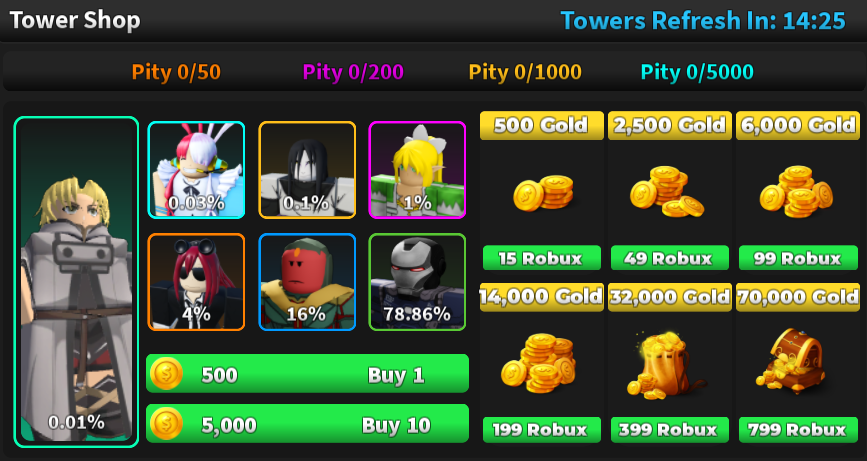
Task: Click the 32,000 Gold sack icon
Action: tap(667, 365)
